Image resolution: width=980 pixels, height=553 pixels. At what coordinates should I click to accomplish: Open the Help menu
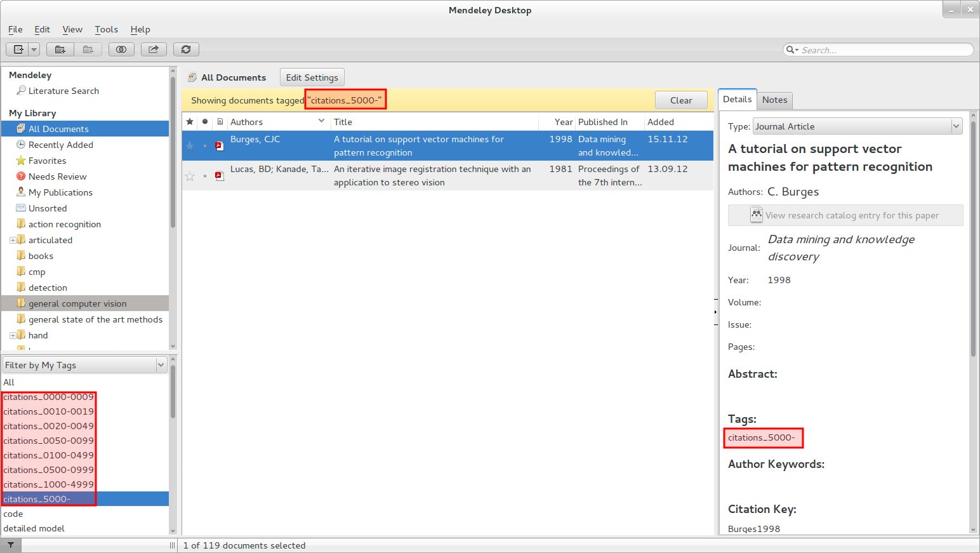point(140,29)
